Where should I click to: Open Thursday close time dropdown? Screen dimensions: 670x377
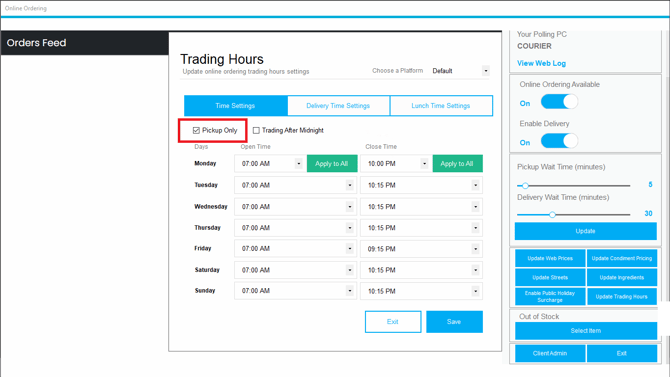pos(475,228)
